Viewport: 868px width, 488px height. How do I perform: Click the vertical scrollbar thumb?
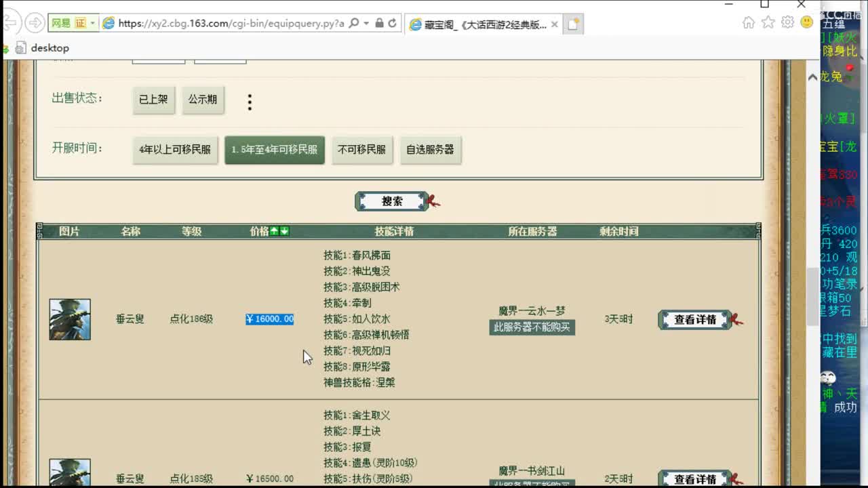812,297
